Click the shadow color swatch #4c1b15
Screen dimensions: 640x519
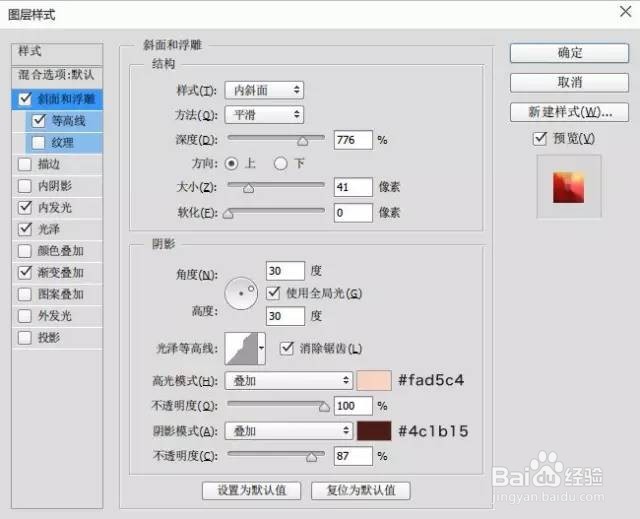374,431
